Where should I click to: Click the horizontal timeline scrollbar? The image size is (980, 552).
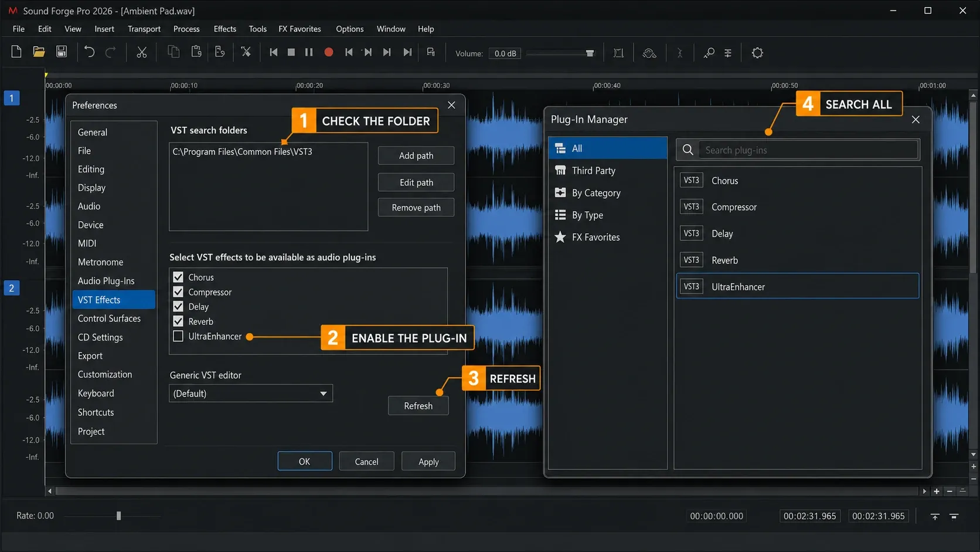tap(486, 491)
